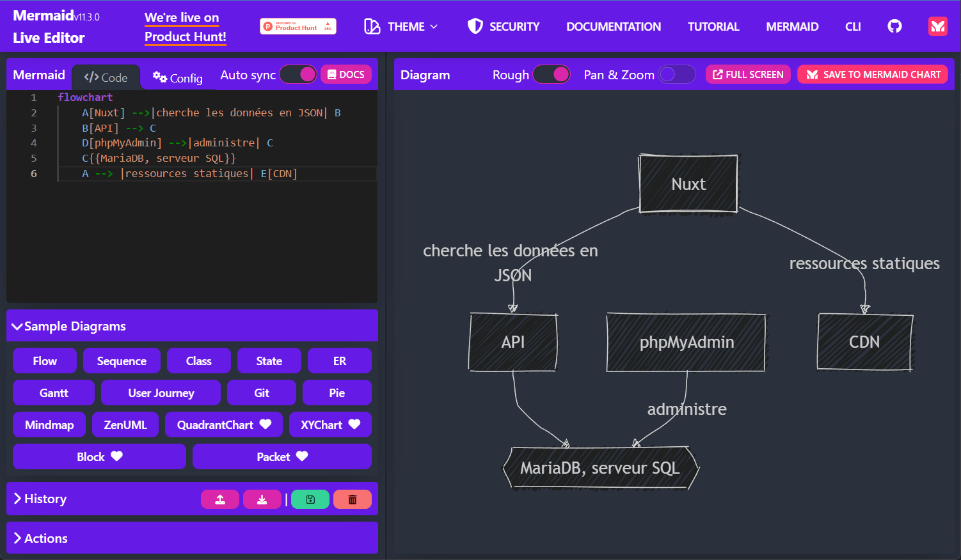Open the GitHub repository icon

click(894, 26)
